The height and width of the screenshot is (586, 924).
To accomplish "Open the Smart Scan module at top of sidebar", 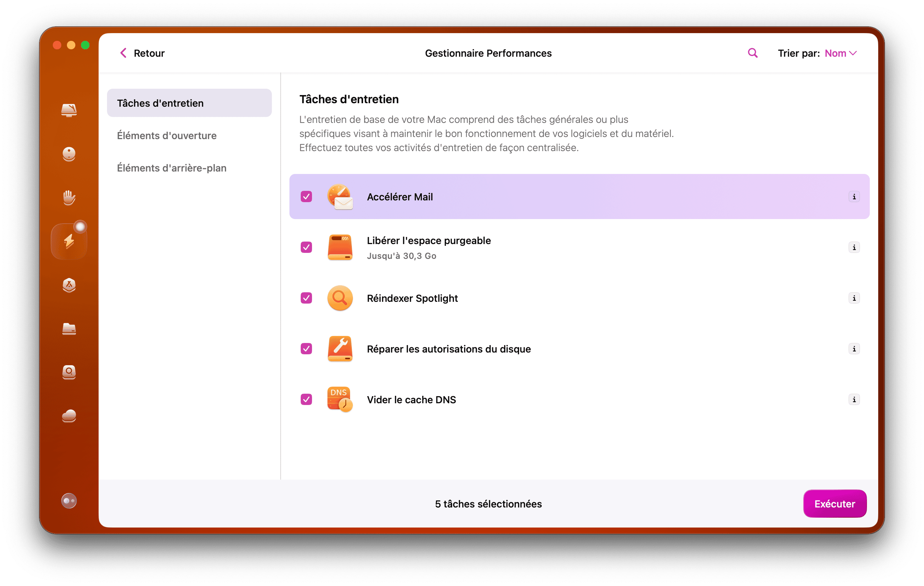I will pos(69,111).
